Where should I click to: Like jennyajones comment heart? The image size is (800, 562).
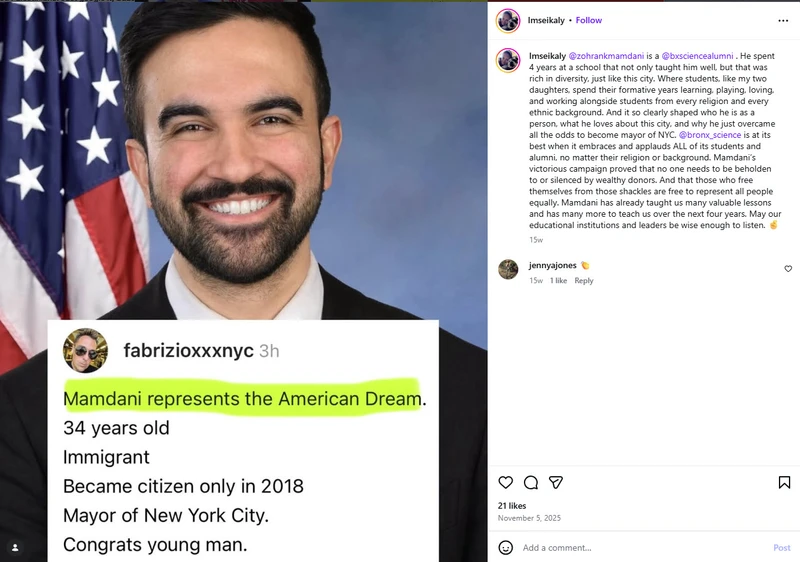(788, 269)
